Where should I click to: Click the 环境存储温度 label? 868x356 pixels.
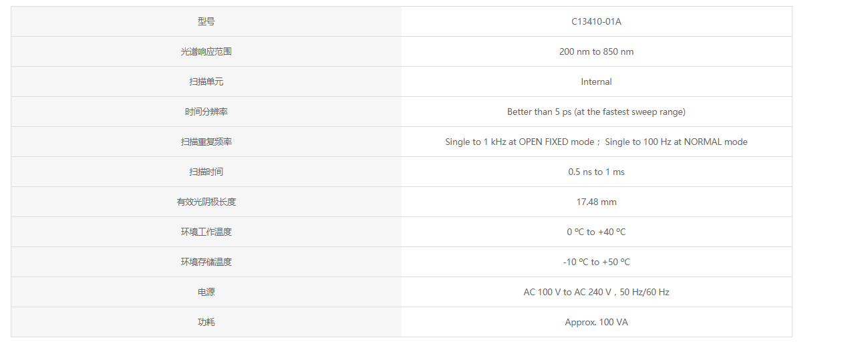click(x=206, y=262)
